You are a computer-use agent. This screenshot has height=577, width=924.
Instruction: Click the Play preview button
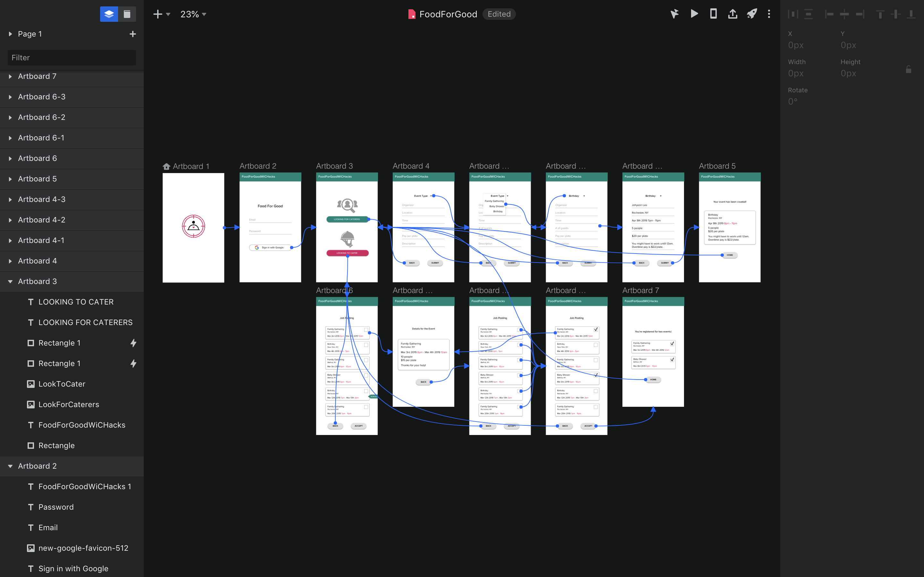[694, 14]
